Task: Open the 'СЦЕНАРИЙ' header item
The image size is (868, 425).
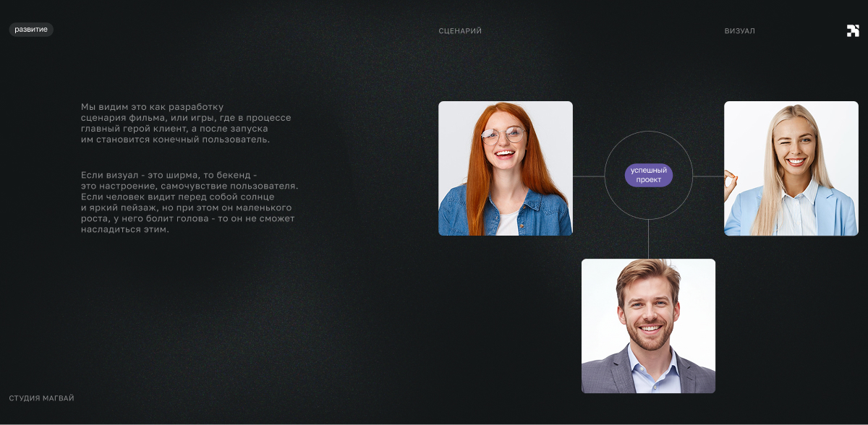Action: 460,31
